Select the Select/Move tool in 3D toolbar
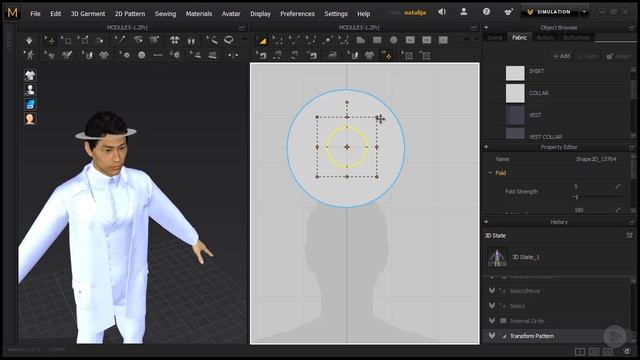 coord(50,40)
